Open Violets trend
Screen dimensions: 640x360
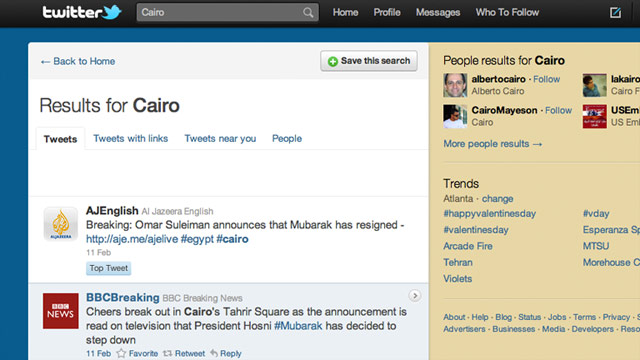pos(458,279)
